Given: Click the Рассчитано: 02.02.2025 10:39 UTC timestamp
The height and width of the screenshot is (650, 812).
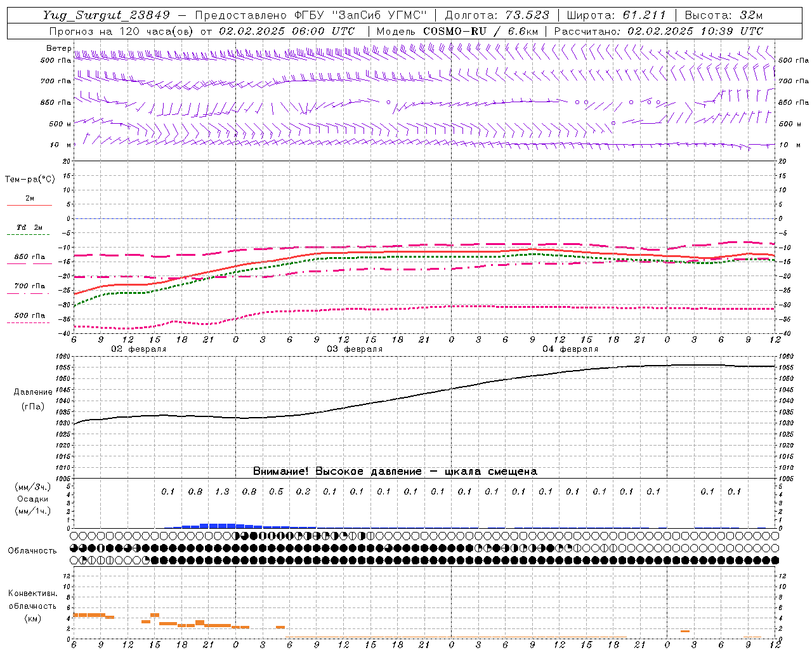Looking at the screenshot, I should point(658,30).
